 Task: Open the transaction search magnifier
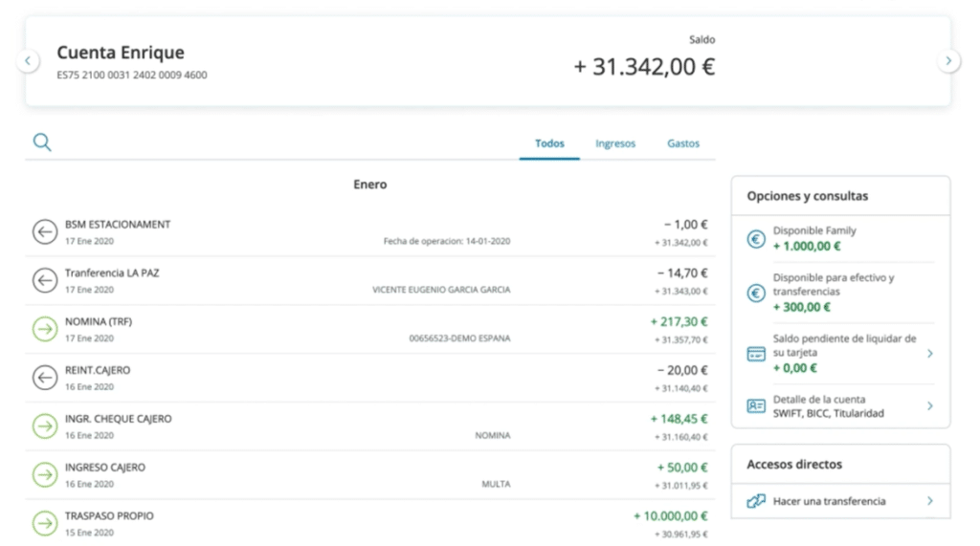coord(42,142)
